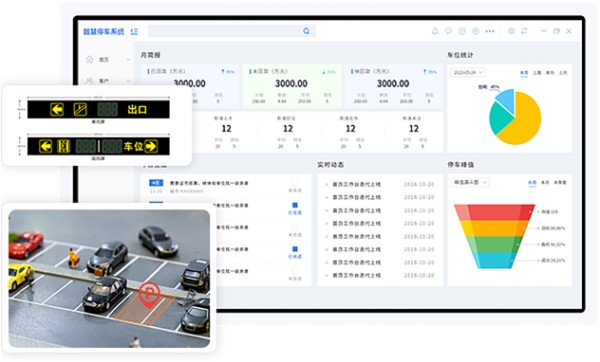
Task: Click the search magnifier icon
Action: pyautogui.click(x=306, y=31)
